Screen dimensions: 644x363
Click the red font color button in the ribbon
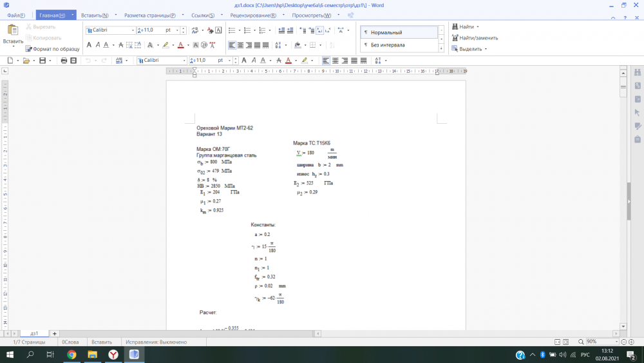click(x=180, y=45)
